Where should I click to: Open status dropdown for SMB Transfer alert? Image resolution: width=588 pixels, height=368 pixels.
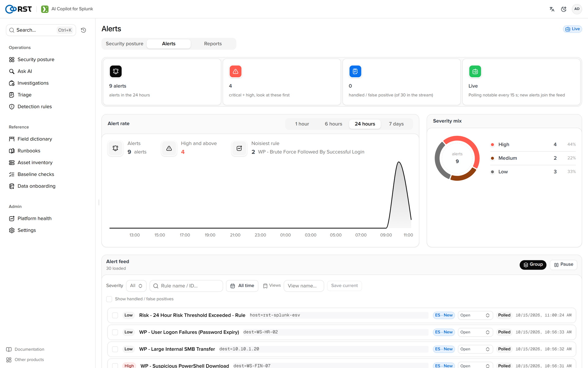coord(475,349)
